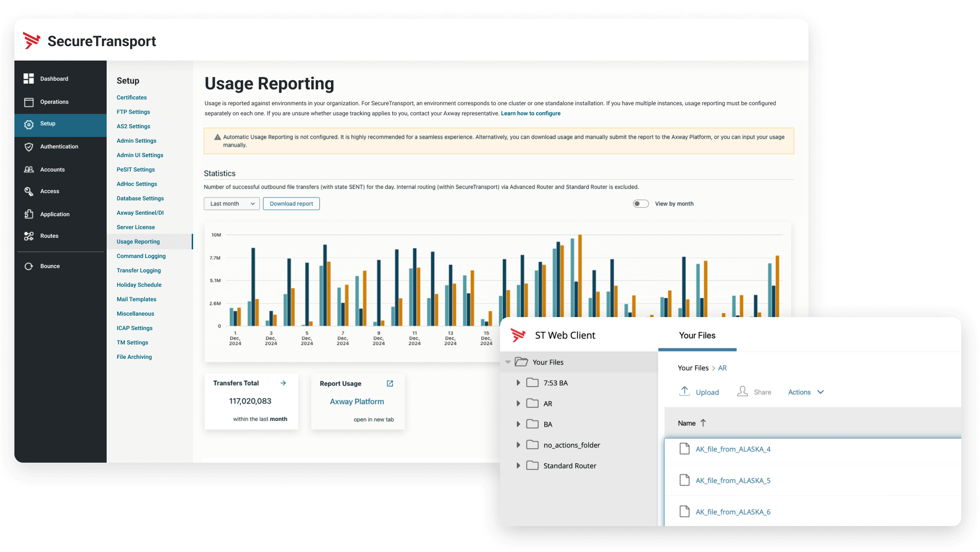
Task: Switch to the Your Files tab
Action: [x=697, y=335]
